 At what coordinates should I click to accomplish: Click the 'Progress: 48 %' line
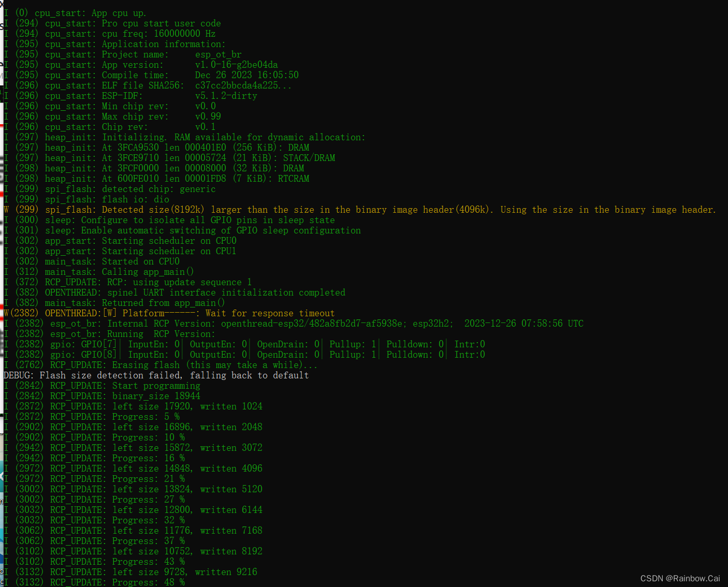94,582
